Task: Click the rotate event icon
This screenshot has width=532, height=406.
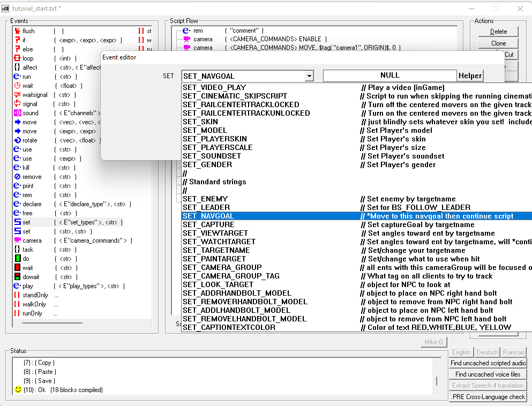Action: point(17,140)
